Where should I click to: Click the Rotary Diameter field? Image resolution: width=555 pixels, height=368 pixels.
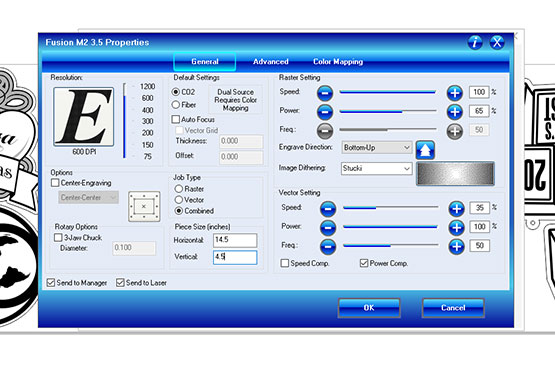134,248
